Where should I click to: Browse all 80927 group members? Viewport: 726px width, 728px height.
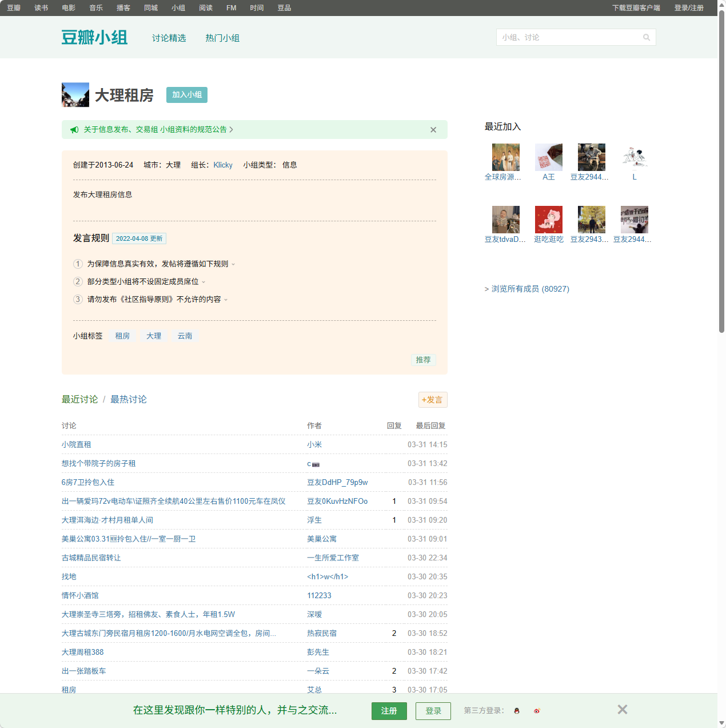tap(528, 289)
